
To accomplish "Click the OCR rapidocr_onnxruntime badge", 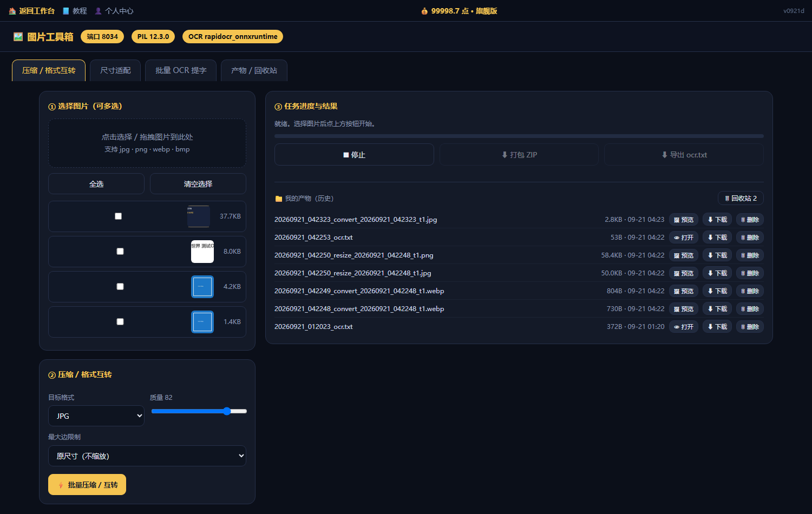I will (233, 37).
